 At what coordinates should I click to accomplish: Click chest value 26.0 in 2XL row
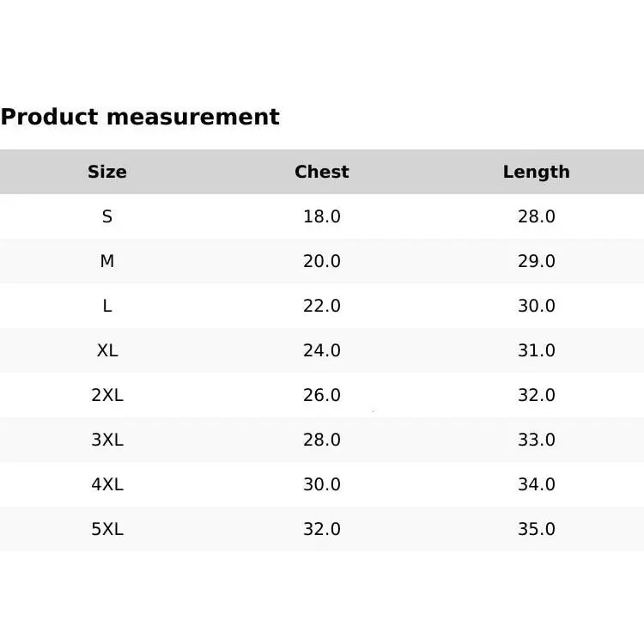322,395
